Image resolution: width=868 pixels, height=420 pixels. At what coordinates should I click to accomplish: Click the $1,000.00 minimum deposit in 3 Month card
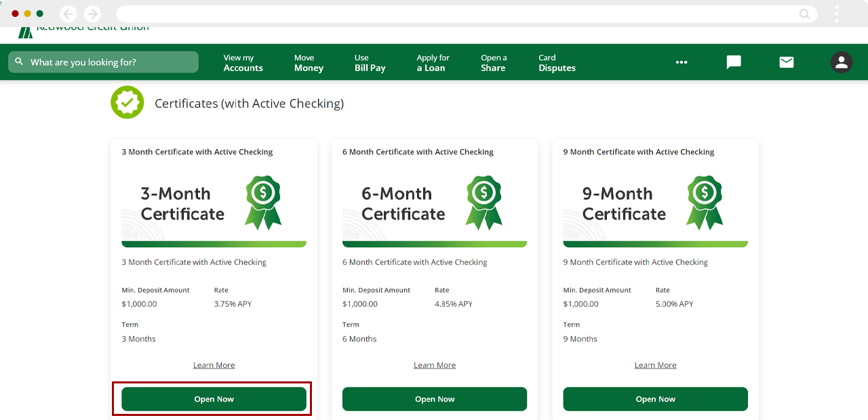139,304
